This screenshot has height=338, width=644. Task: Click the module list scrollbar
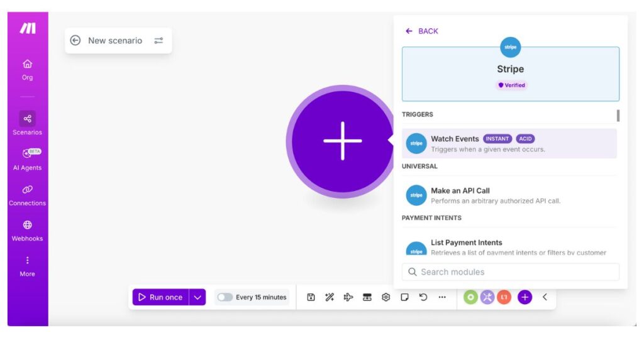[618, 116]
